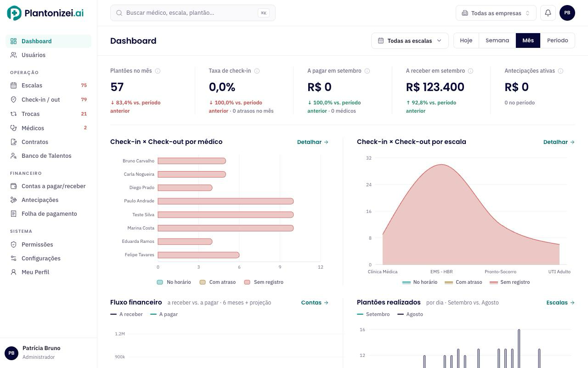Toggle A pagar series in Fluxo financeiro
The image size is (588, 368).
pyautogui.click(x=164, y=314)
